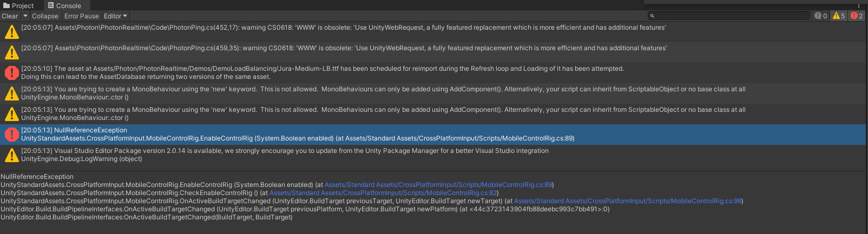
Task: Enable the Collapse option
Action: (45, 16)
